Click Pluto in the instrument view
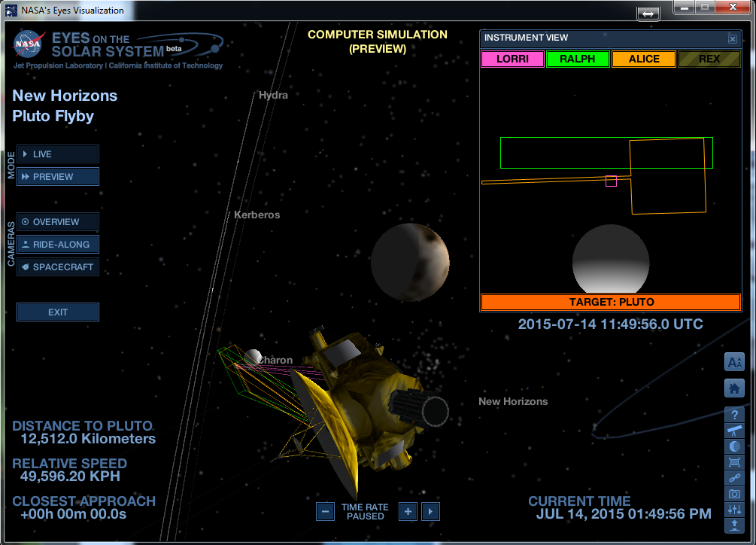Screen dimensions: 756x545 point(611,259)
